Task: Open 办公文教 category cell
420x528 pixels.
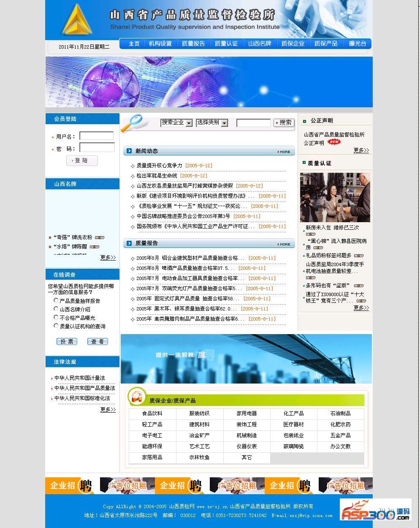Action: 341,446
